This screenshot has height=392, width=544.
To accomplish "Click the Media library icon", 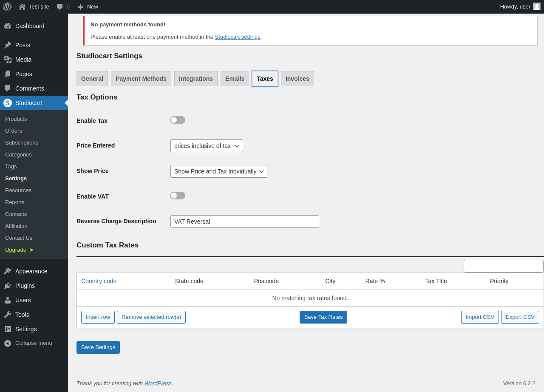I will [x=8, y=60].
